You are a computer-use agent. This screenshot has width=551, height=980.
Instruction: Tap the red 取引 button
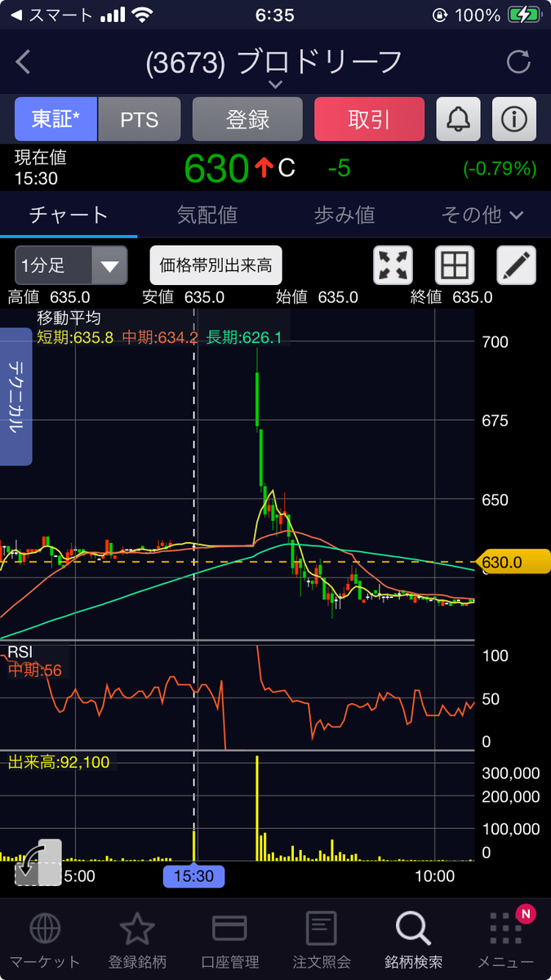coord(369,119)
